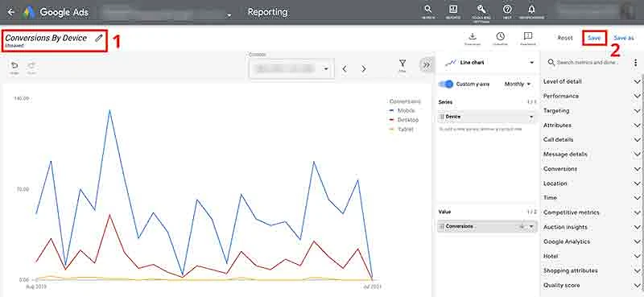The width and height of the screenshot is (644, 297).
Task: Click the search magnifier in metrics panel
Action: coord(551,63)
